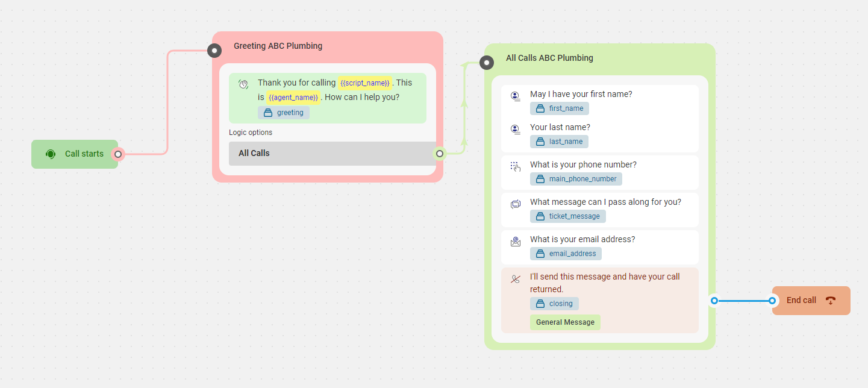Click the red phone icon in End call
This screenshot has height=388, width=868.
click(x=831, y=301)
